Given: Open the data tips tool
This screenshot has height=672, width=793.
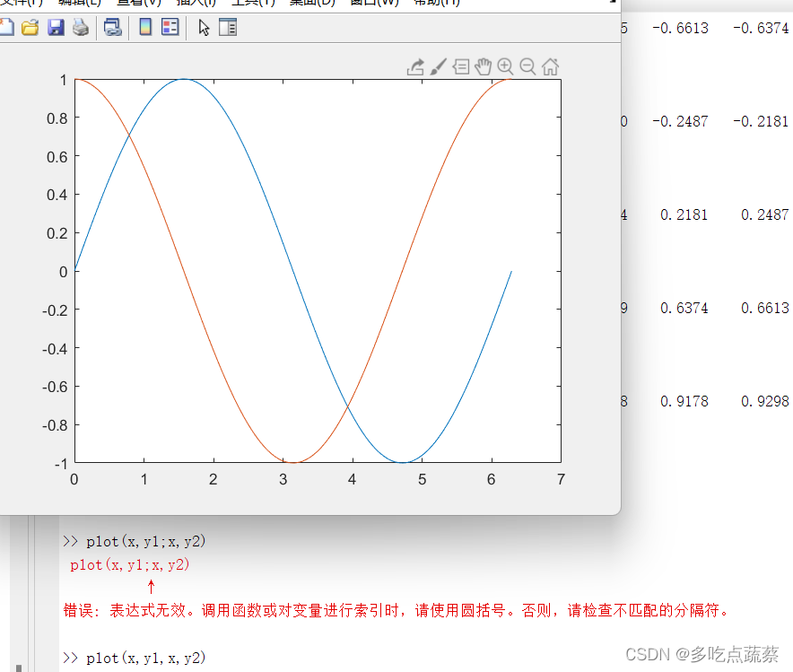Looking at the screenshot, I should click(x=460, y=66).
